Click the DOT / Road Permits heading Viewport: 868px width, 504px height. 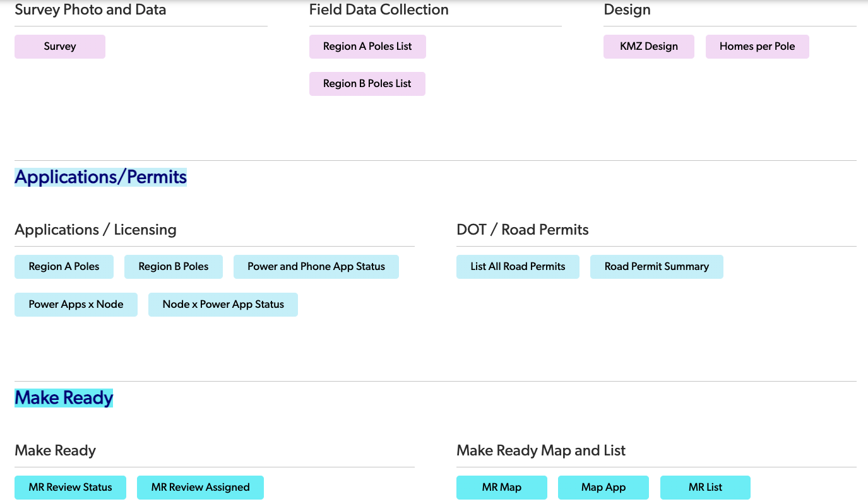tap(523, 230)
